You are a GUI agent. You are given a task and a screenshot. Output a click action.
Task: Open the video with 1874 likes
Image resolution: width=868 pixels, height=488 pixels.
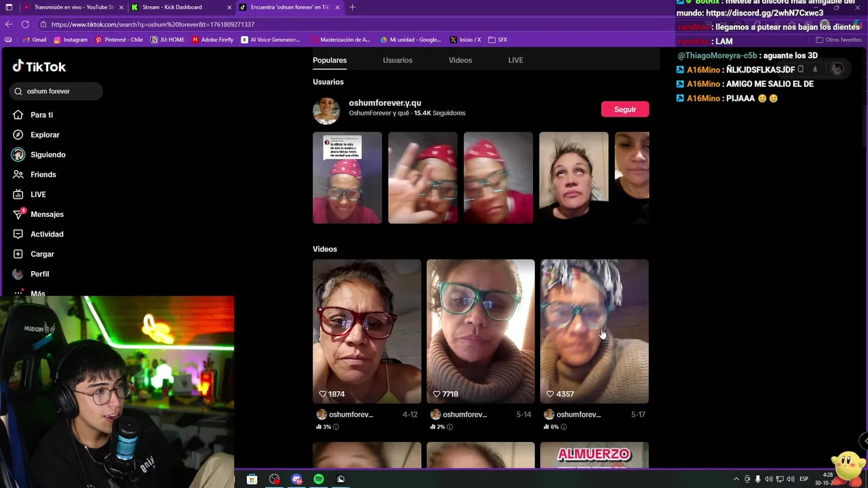(367, 331)
